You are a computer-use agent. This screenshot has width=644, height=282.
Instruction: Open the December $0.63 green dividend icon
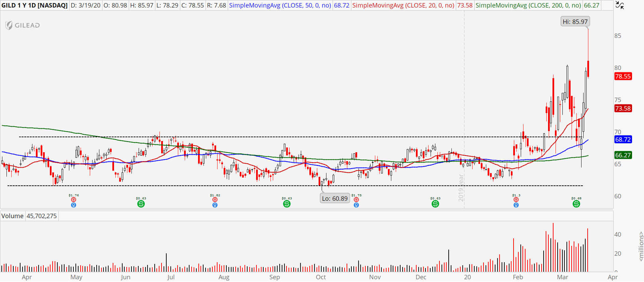pyautogui.click(x=435, y=204)
